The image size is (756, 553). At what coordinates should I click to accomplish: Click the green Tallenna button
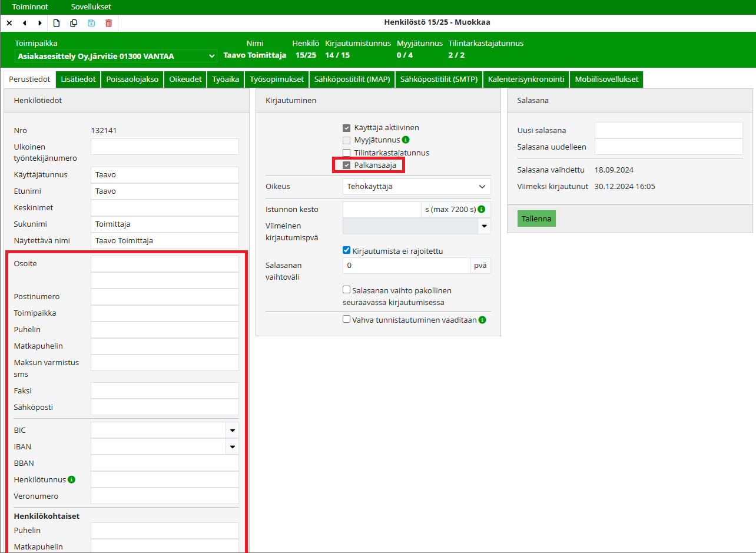536,218
